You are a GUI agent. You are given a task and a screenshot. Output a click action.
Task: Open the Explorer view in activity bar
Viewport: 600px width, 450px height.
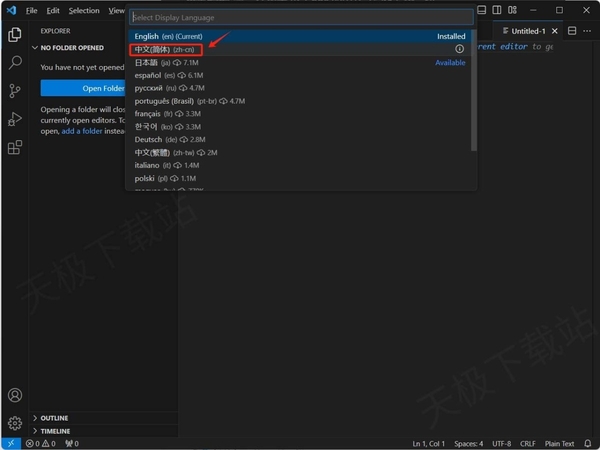tap(15, 35)
